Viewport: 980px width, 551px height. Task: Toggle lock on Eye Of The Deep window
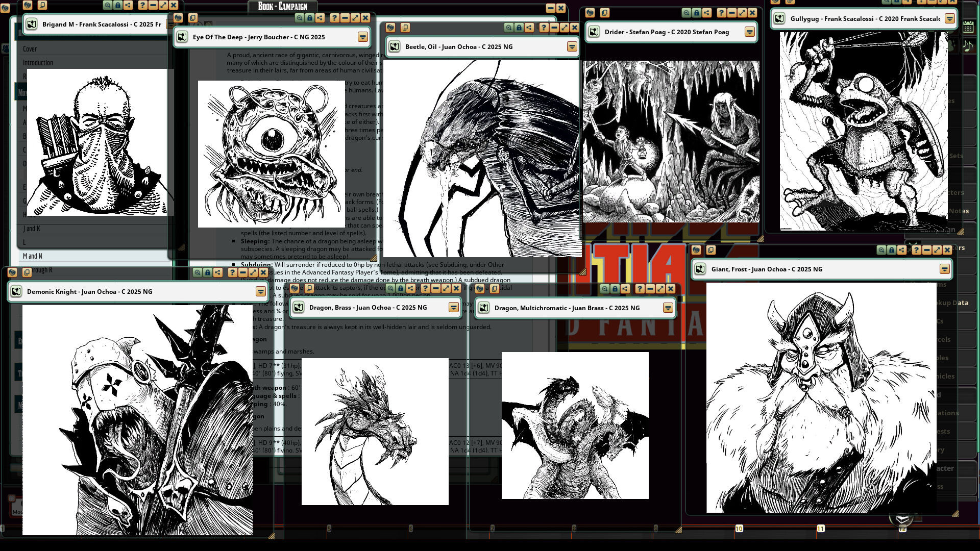(309, 18)
